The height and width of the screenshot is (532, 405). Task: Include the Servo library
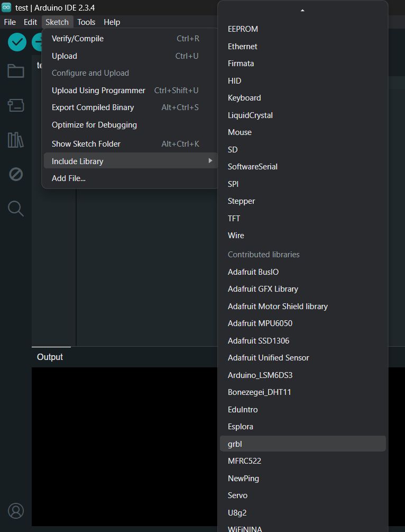302,495
